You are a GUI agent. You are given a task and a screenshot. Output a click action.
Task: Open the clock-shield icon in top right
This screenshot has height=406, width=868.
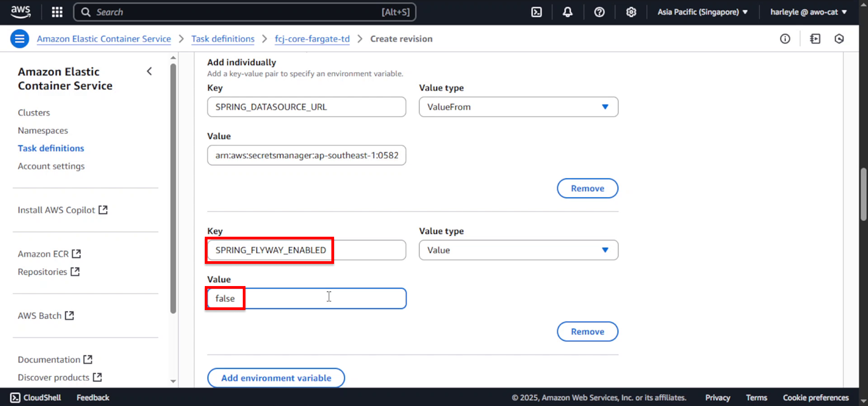pos(839,39)
